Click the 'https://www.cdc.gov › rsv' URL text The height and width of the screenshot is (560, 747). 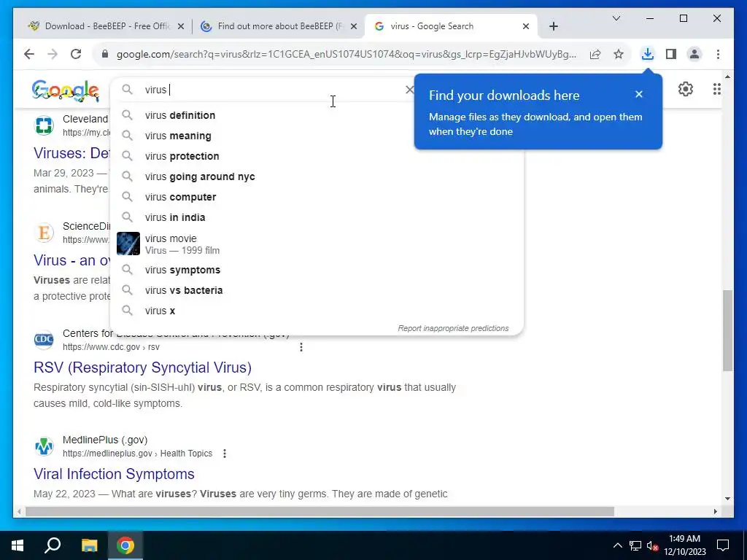click(111, 347)
